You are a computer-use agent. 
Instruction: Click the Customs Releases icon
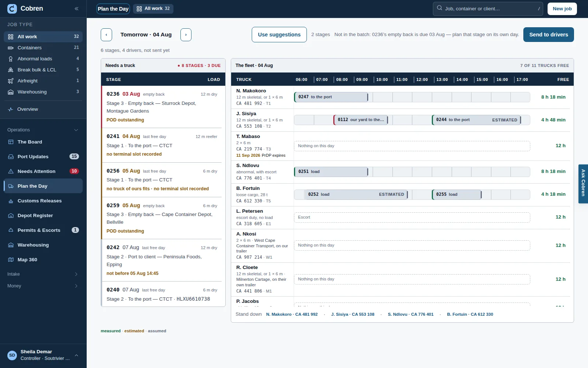(x=11, y=201)
